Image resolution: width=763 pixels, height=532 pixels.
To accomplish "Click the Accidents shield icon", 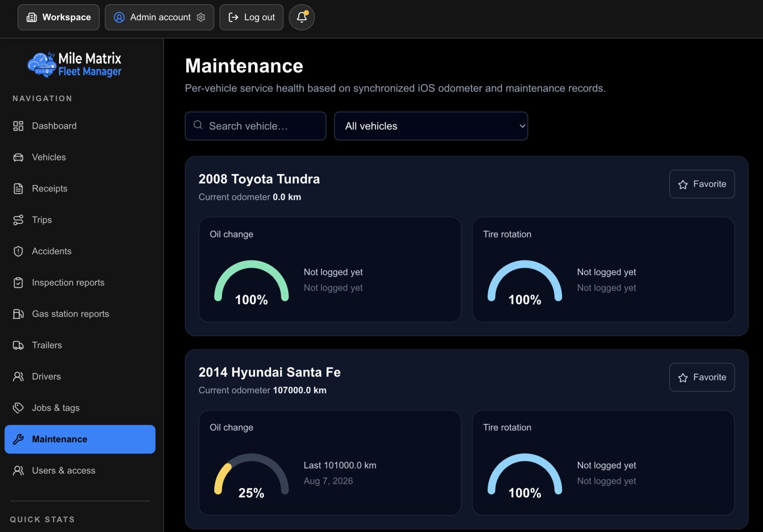I will (18, 251).
